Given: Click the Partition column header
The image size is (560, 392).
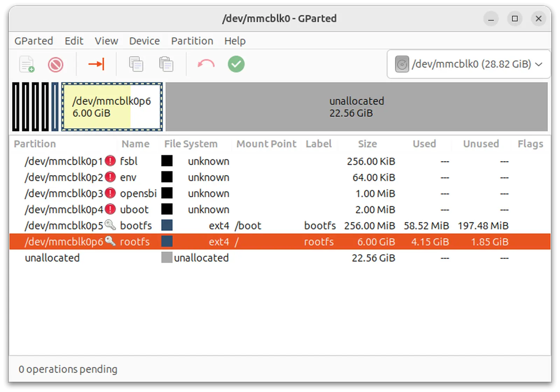Looking at the screenshot, I should click(35, 144).
